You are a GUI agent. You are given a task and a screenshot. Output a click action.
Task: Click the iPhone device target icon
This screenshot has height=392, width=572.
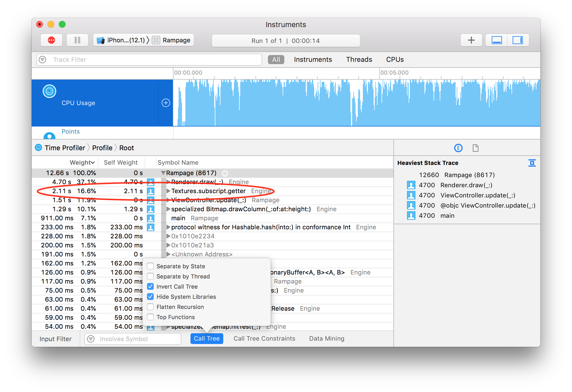click(101, 40)
